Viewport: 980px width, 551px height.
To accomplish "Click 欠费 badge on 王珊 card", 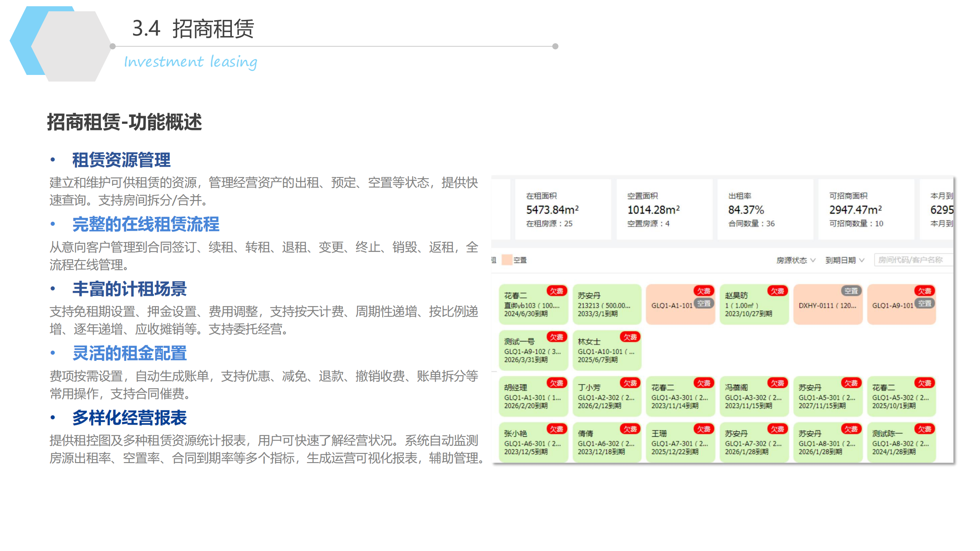I will pyautogui.click(x=703, y=429).
